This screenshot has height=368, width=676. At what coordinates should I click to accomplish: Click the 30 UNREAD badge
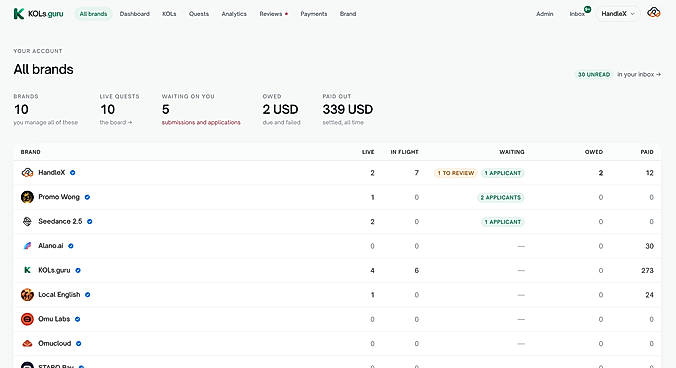pyautogui.click(x=594, y=75)
